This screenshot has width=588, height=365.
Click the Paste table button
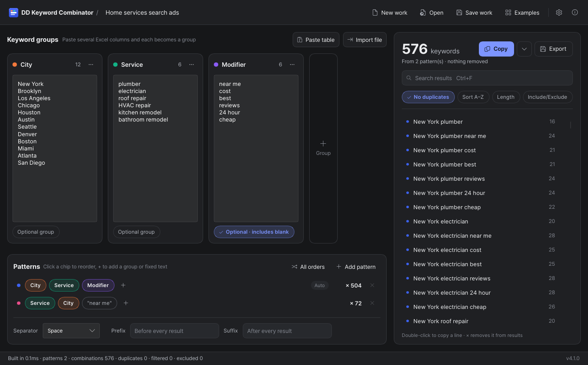[x=316, y=40]
